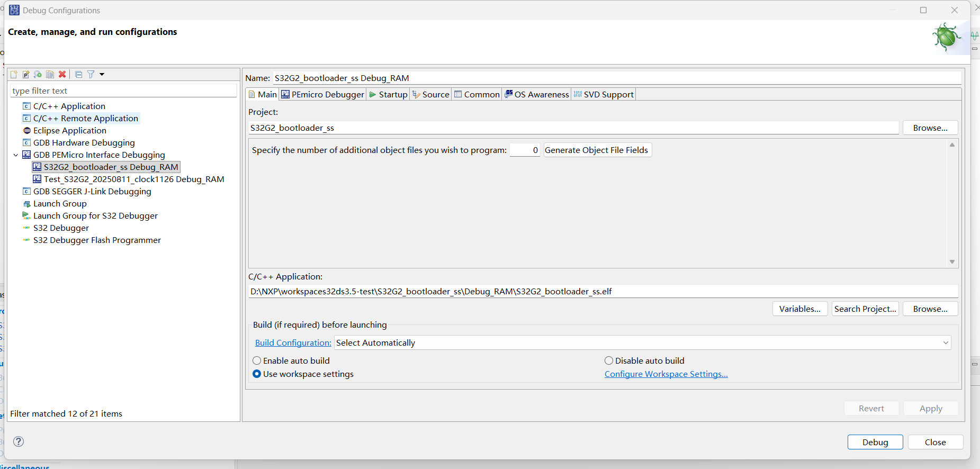Image resolution: width=980 pixels, height=469 pixels.
Task: Select Test_S32G2_20250811_clock1126 Debug_RAM configuration
Action: (x=134, y=179)
